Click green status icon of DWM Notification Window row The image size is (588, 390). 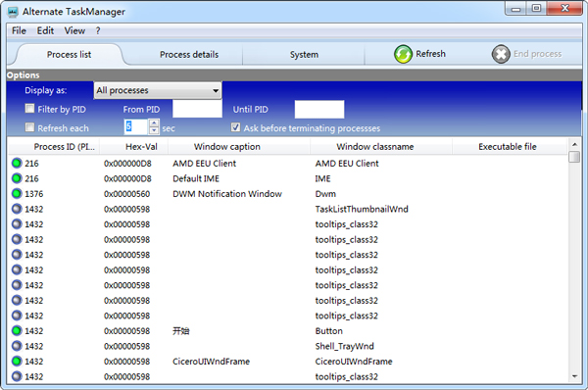click(x=17, y=193)
